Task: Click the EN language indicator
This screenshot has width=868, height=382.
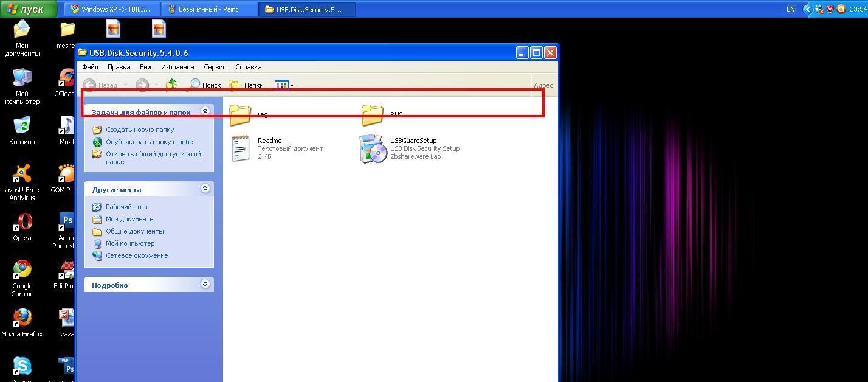Action: click(791, 9)
